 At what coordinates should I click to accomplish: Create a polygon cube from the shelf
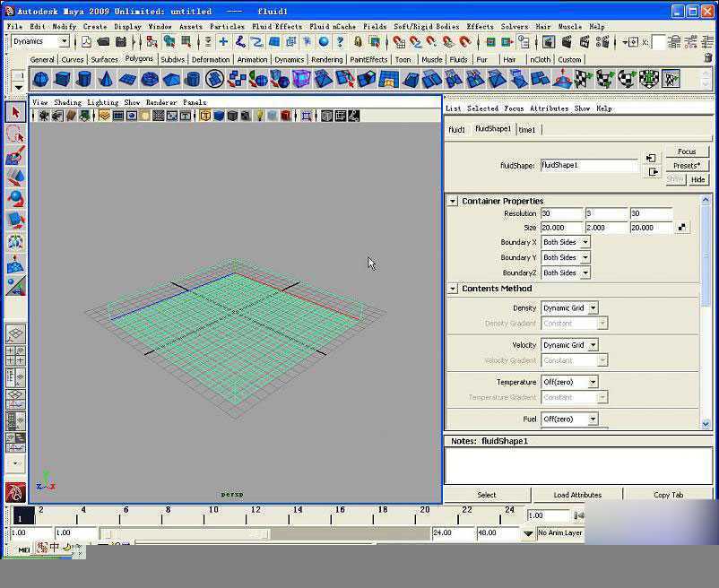pyautogui.click(x=62, y=79)
